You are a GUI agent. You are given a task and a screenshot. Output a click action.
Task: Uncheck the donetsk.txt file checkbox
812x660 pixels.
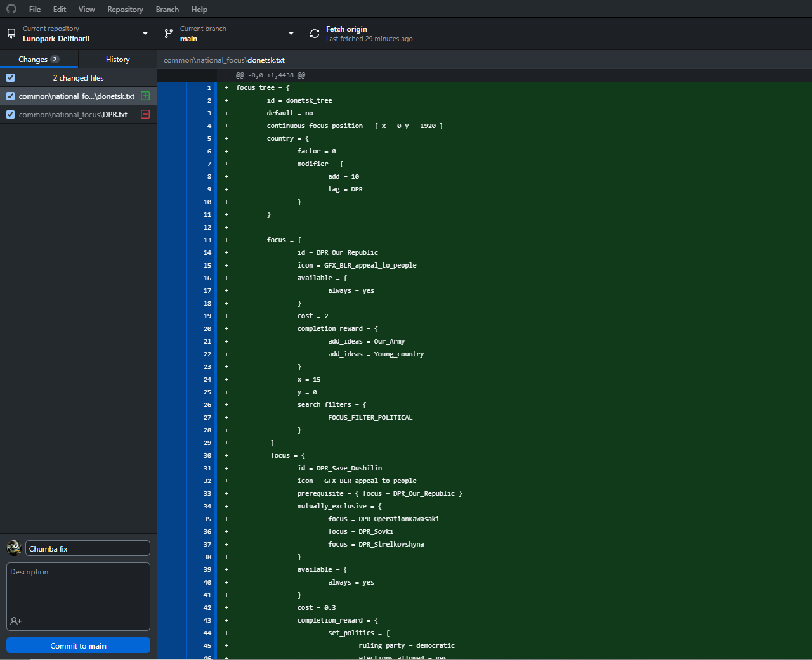11,96
